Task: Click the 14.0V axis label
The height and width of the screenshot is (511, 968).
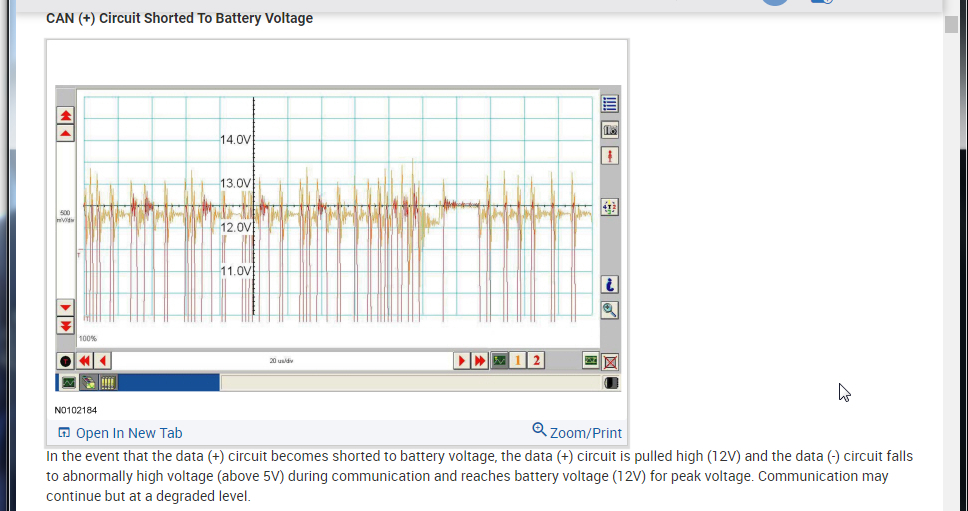Action: (235, 139)
